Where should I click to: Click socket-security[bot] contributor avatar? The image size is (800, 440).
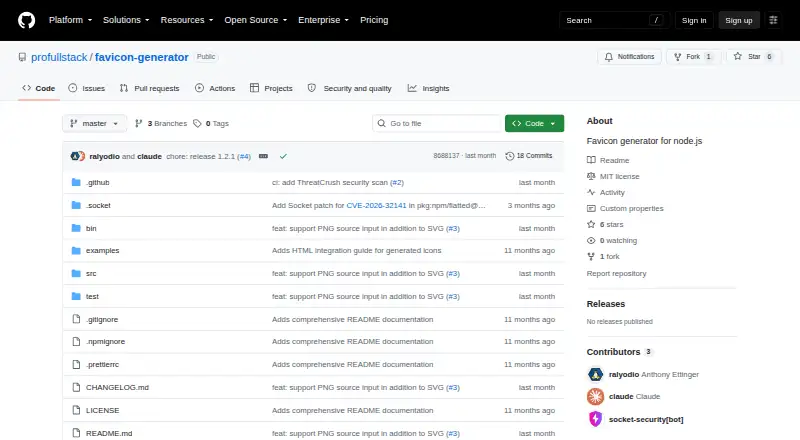[595, 419]
